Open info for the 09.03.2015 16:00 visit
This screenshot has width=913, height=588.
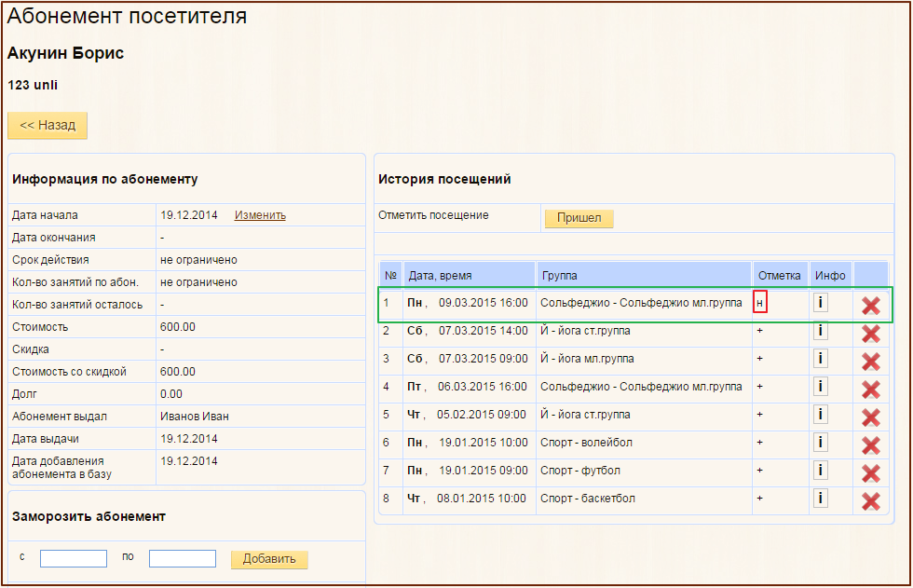tap(820, 303)
